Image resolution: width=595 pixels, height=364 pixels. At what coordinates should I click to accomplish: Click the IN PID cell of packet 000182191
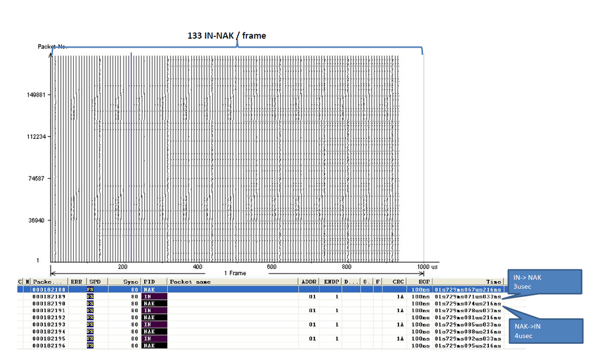154,310
